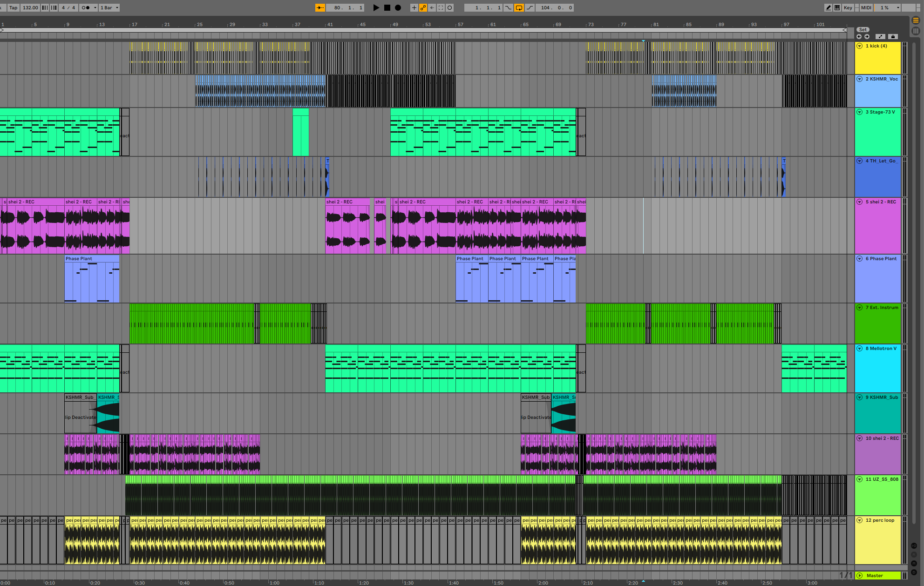Click the tempo nudge up icon
The width and height of the screenshot is (924, 586).
click(x=54, y=8)
